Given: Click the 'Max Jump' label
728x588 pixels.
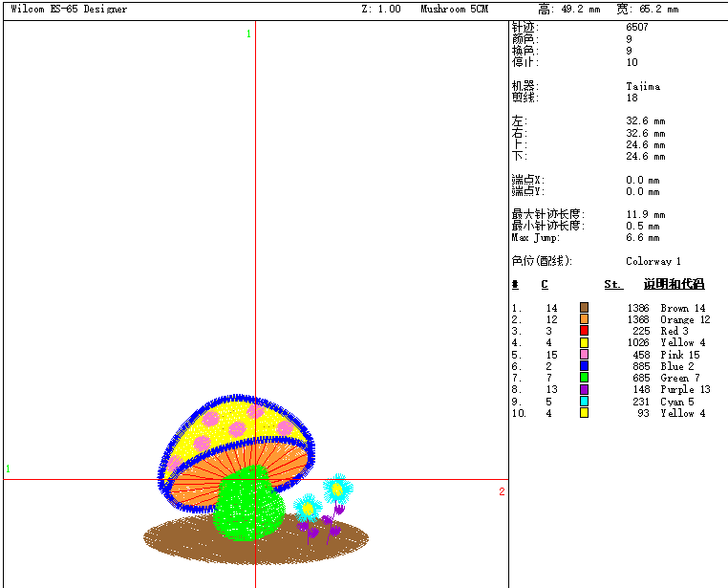Looking at the screenshot, I should (x=535, y=238).
